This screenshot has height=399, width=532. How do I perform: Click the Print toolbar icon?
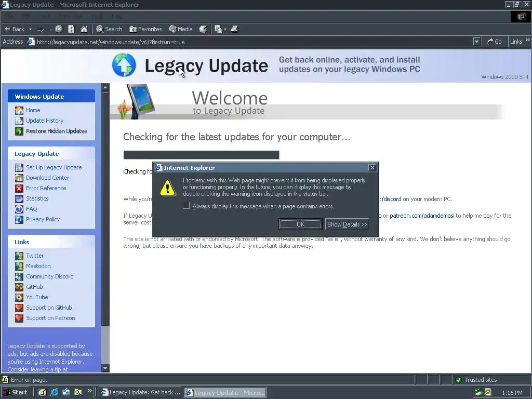point(235,29)
